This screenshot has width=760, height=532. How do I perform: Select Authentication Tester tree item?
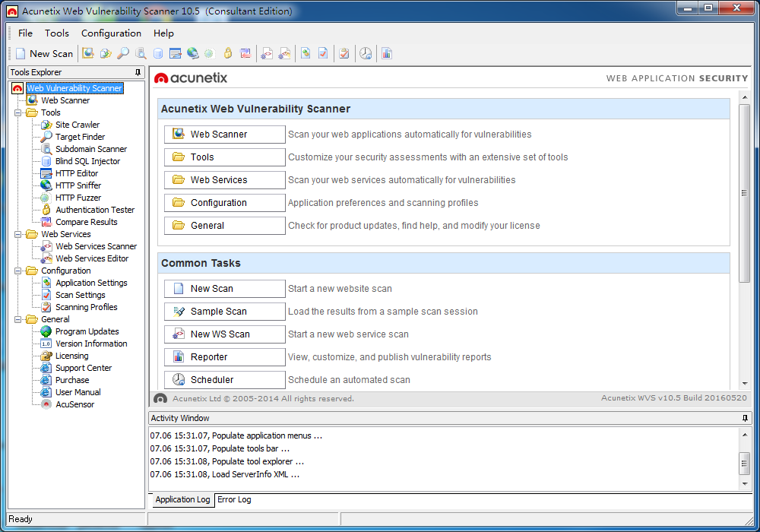point(95,210)
